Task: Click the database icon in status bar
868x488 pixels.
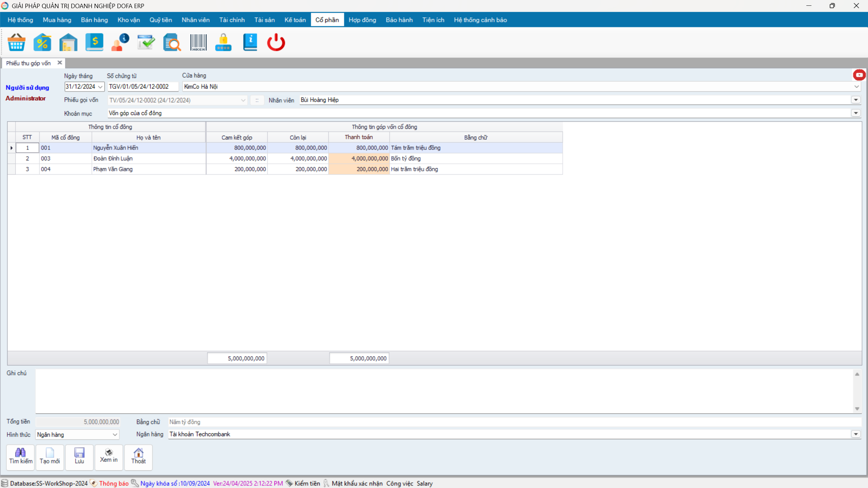Action: [4, 483]
